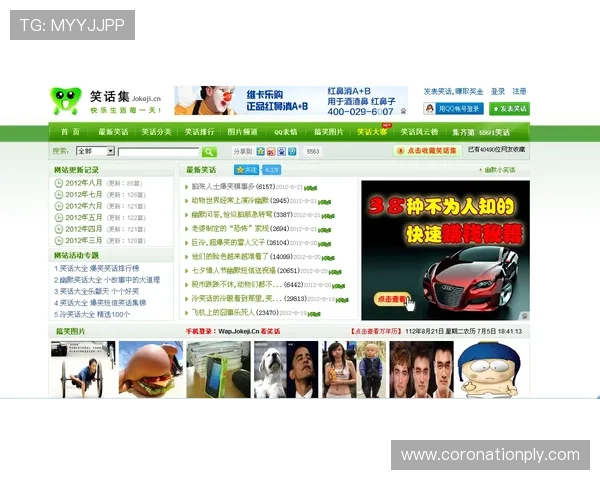This screenshot has height=480, width=600.
Task: Click the 用QQ帐号登录 button
Action: (453, 109)
